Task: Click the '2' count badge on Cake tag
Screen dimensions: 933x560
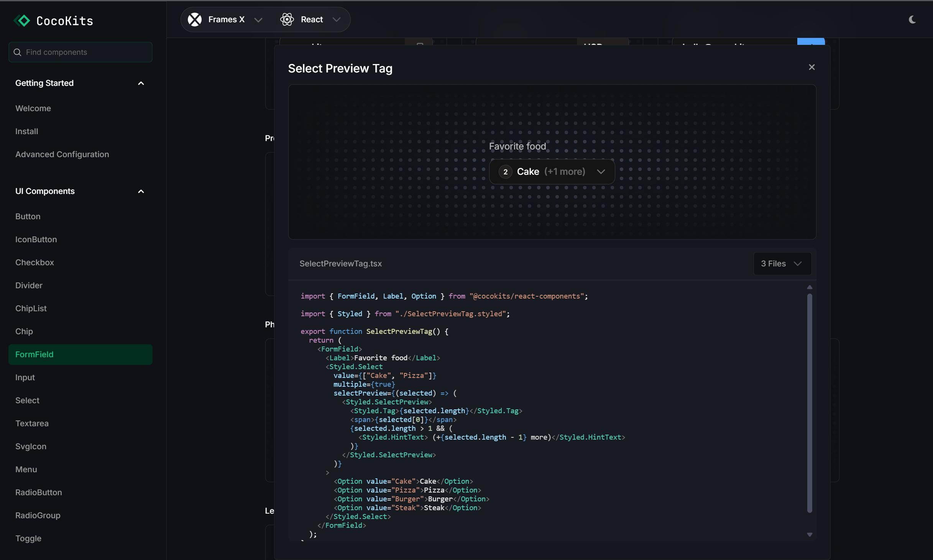Action: 505,172
